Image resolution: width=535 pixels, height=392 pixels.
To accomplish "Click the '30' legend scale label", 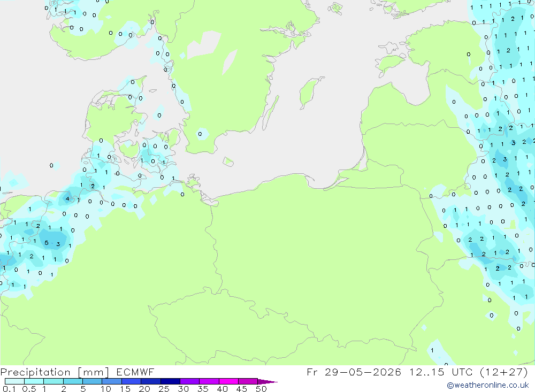I will coord(184,389).
